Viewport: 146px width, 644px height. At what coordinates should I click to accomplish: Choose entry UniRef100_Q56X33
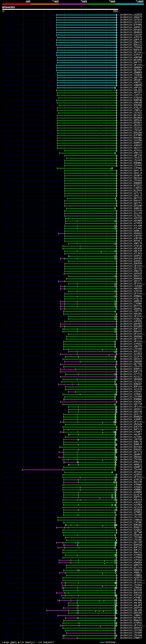[x=131, y=42]
